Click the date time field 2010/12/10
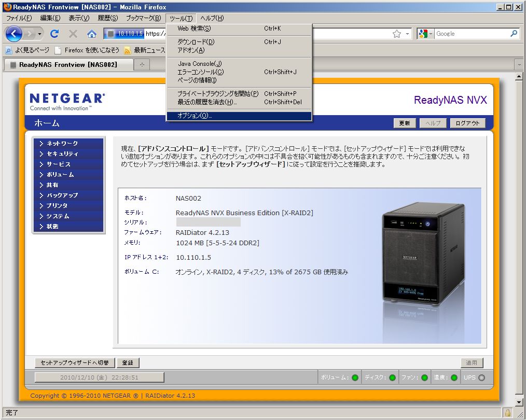526x420 pixels. pos(99,377)
